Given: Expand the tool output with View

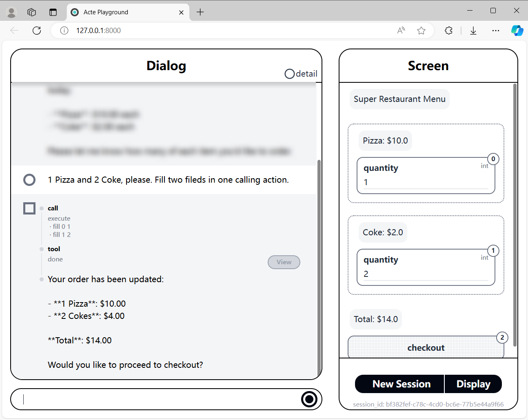Looking at the screenshot, I should (x=284, y=262).
